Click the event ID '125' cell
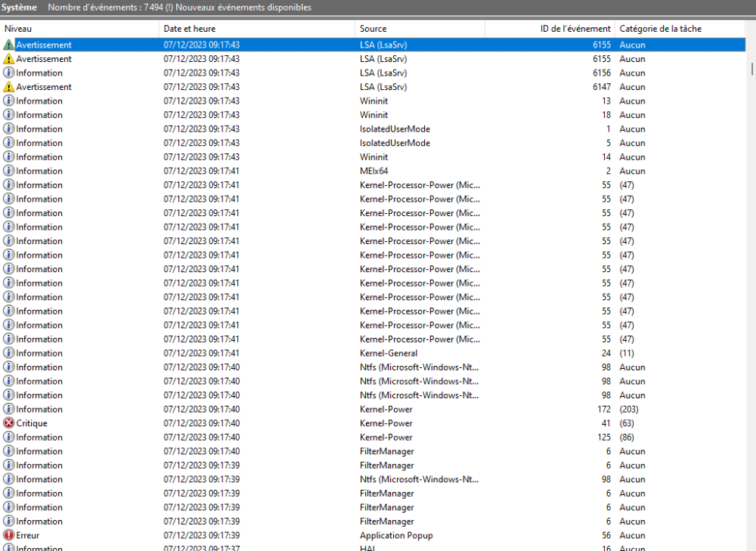 coord(604,437)
